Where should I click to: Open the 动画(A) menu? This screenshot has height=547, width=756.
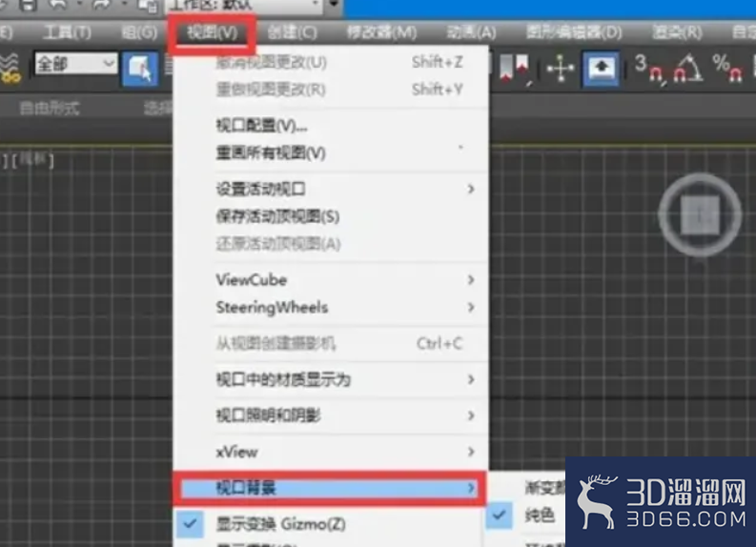click(x=471, y=32)
